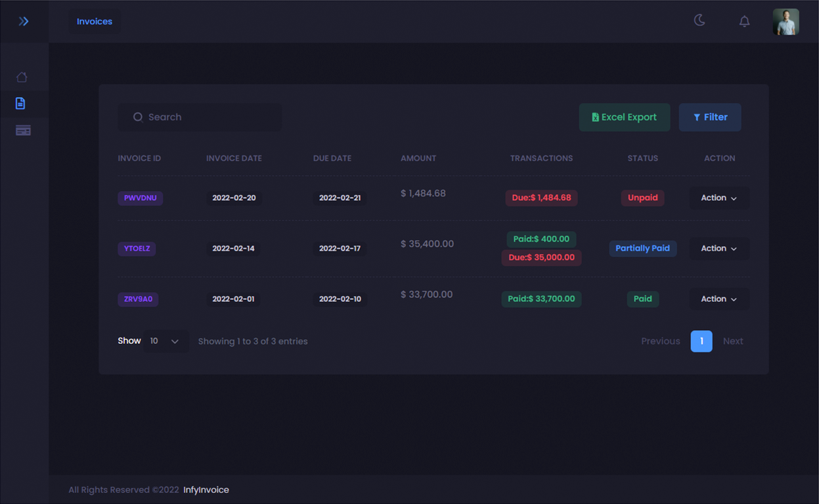Open the profile avatar menu
The width and height of the screenshot is (819, 504).
tap(786, 21)
